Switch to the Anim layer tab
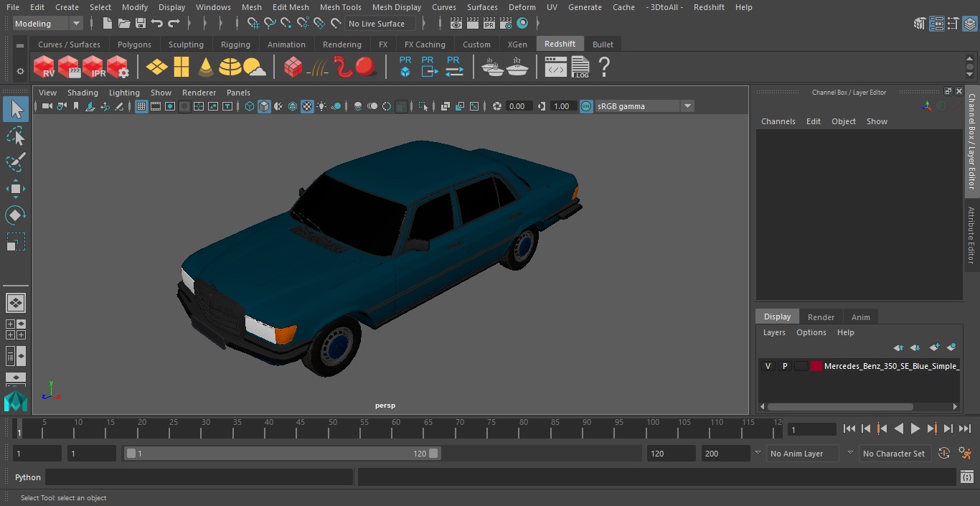 tap(860, 317)
